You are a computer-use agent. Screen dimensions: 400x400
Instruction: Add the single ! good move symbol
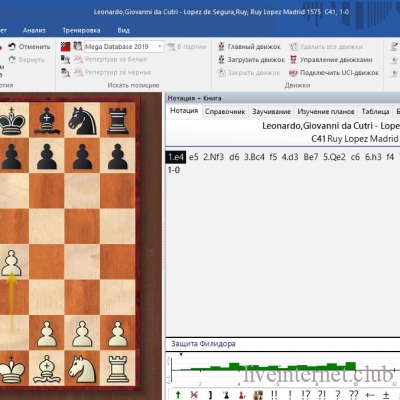point(290,395)
